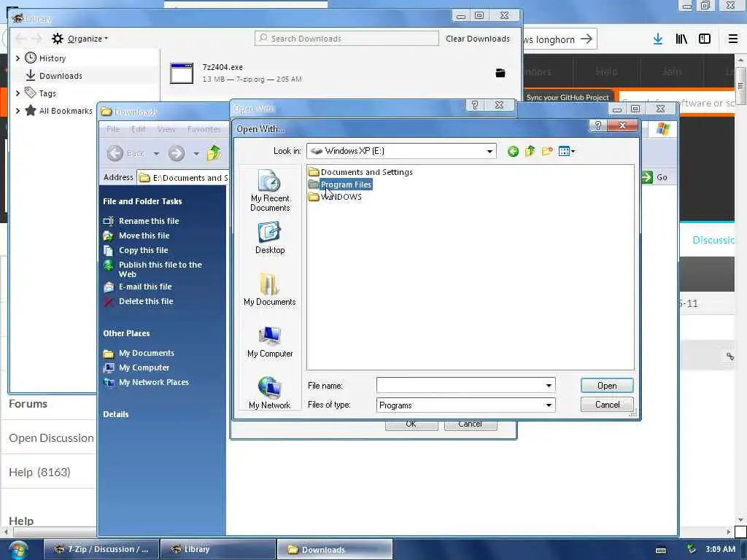Expand the File name dropdown arrow

click(549, 385)
